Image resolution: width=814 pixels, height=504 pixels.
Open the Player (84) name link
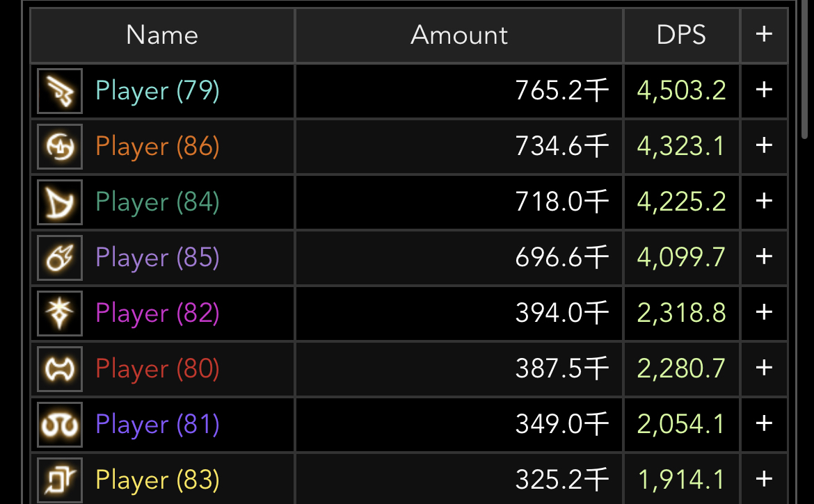[x=157, y=202]
